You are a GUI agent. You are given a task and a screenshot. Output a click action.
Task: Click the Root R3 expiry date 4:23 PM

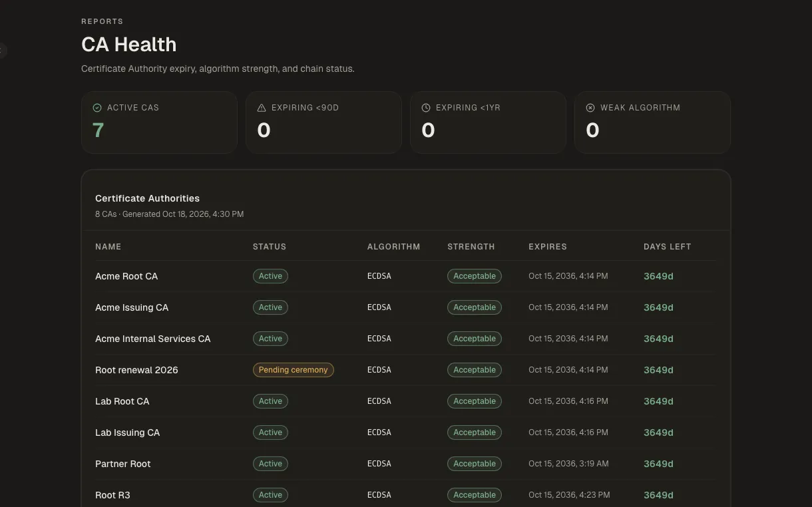(x=569, y=495)
